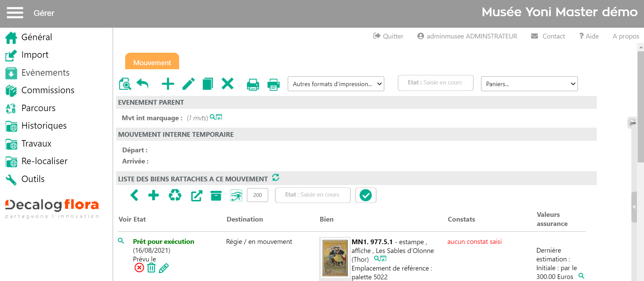Add a bien with green plus icon
Viewport: 644px width, 281px height.
[153, 195]
